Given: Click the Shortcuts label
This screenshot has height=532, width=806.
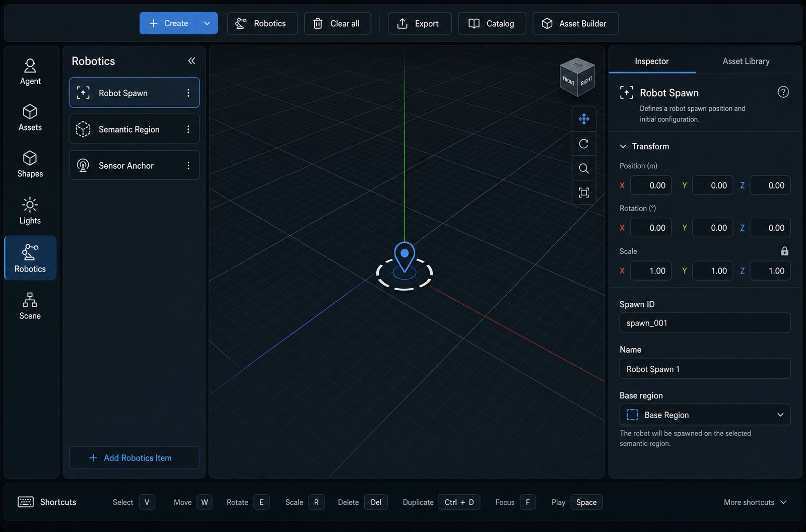Looking at the screenshot, I should pyautogui.click(x=58, y=502).
